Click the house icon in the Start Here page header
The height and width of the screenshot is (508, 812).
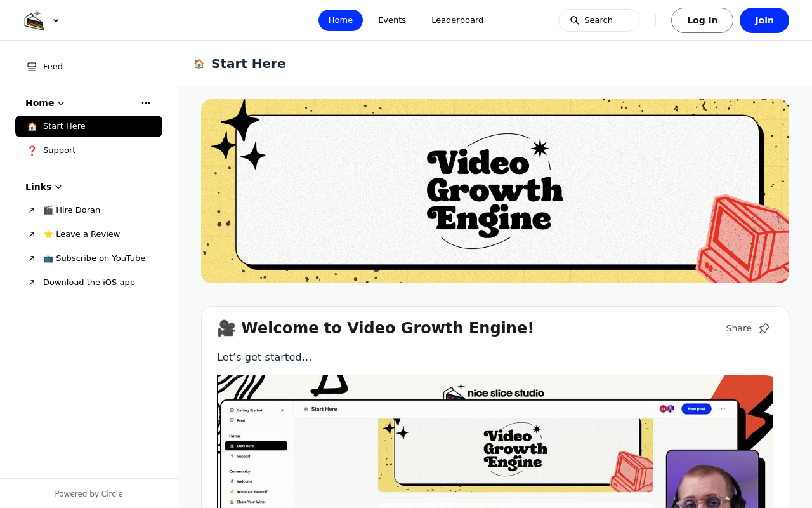coord(199,63)
